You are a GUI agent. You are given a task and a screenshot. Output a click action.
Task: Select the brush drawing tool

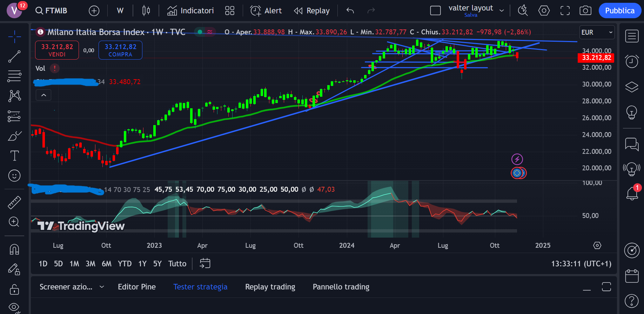click(x=14, y=136)
